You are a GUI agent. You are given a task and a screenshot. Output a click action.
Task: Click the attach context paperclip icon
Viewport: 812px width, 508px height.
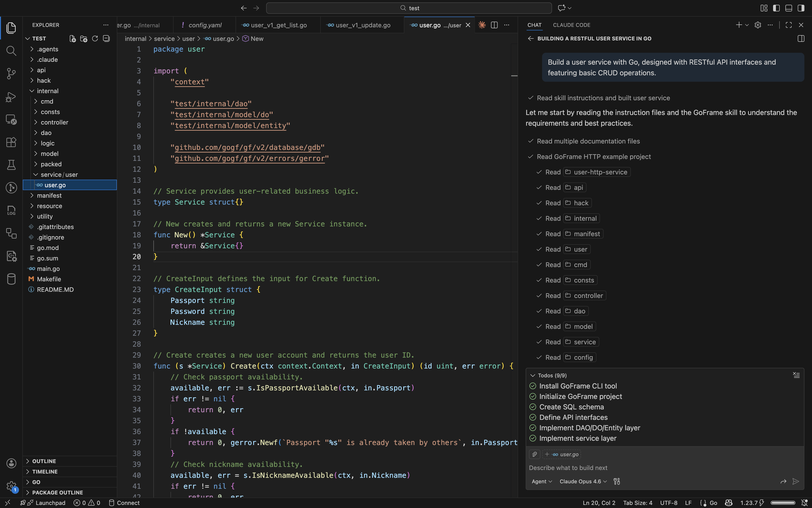(534, 454)
